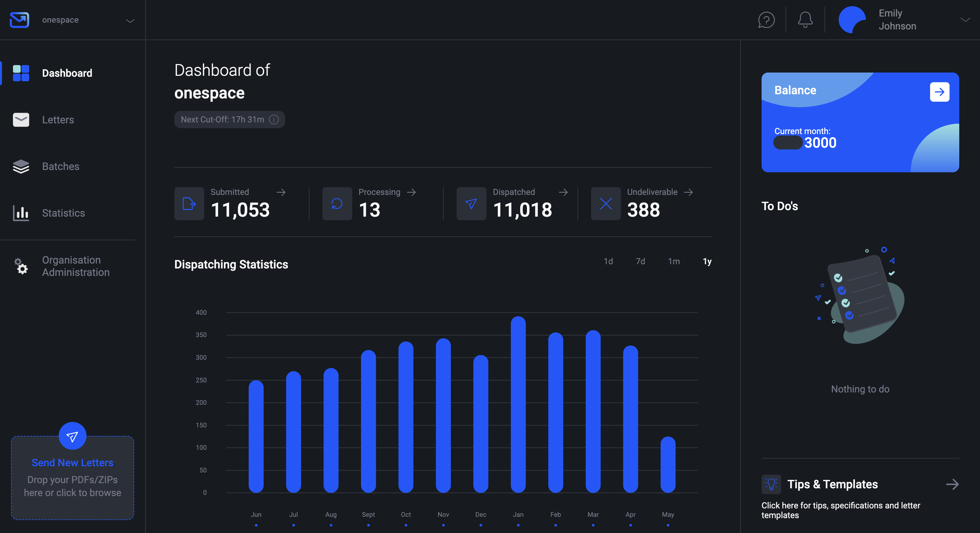Viewport: 980px width, 533px height.
Task: Open Dashboard using the grid icon
Action: click(20, 73)
